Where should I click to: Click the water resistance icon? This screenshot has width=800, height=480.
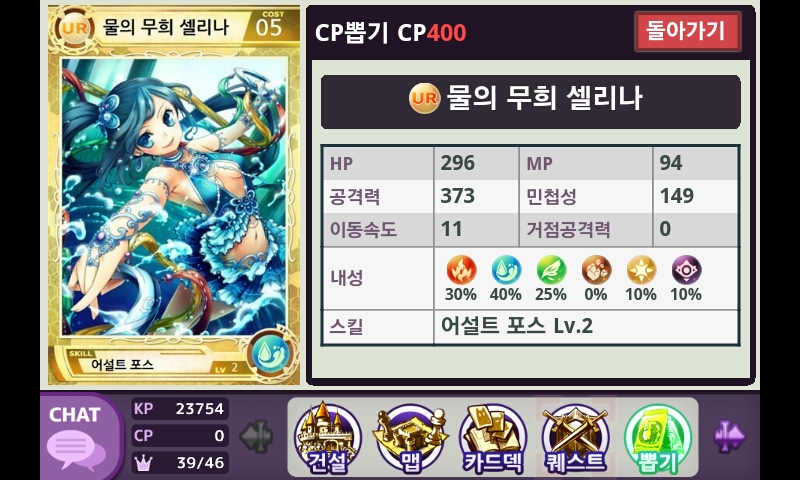pyautogui.click(x=506, y=270)
